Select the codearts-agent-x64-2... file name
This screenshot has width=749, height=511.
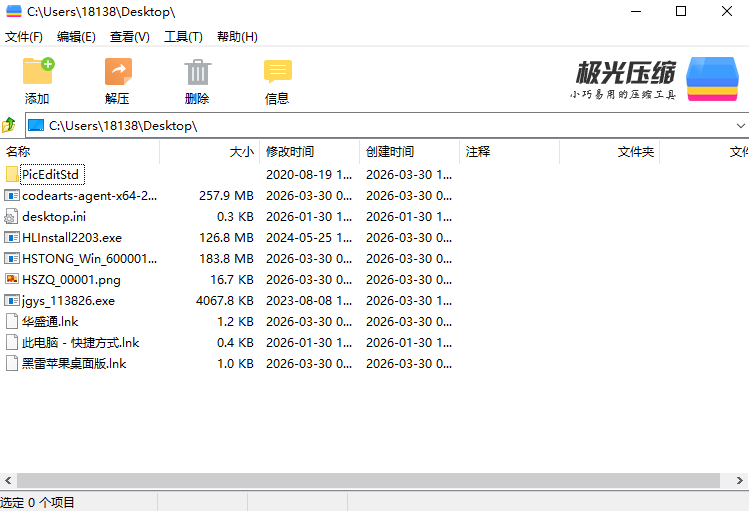[x=89, y=195]
